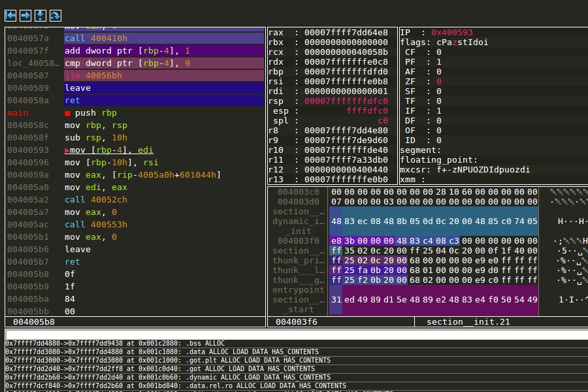Click the section__init.21 status label
Screen dimensions: 588x392
point(468,322)
